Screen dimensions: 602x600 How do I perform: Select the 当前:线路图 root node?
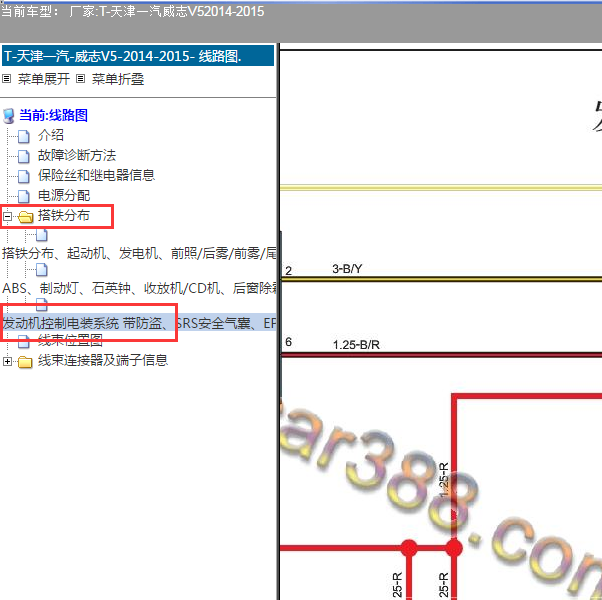click(x=53, y=115)
